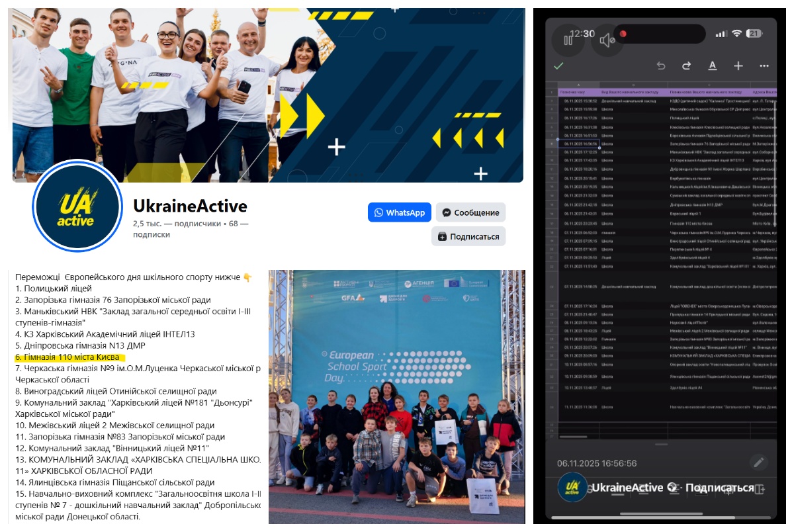Open Messenger via the Сообщение button
794x532 pixels.
click(x=470, y=212)
